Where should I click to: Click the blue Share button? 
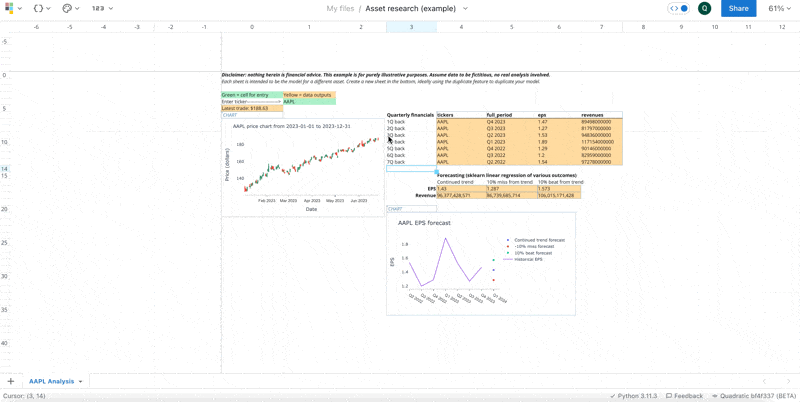[738, 8]
